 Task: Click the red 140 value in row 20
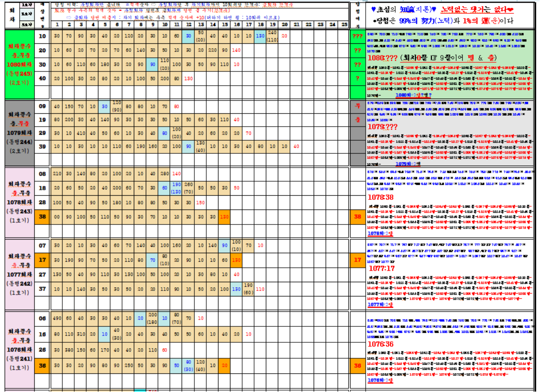(x=236, y=50)
